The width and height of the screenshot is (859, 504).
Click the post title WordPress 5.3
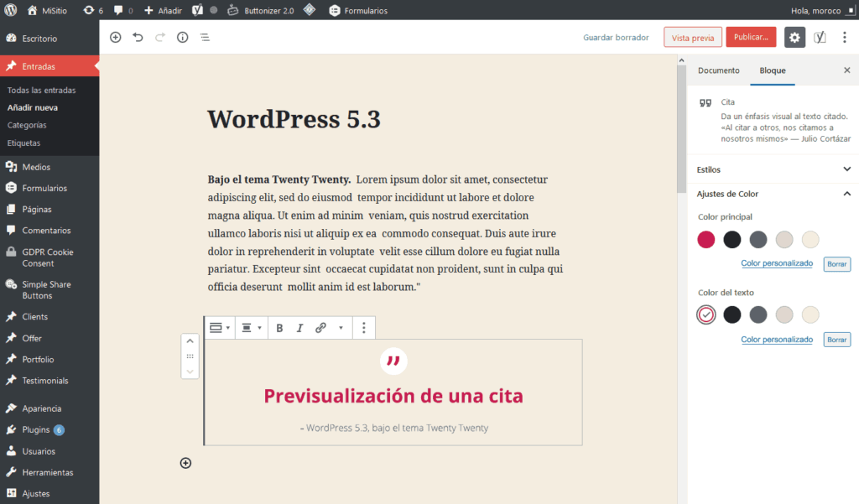294,119
